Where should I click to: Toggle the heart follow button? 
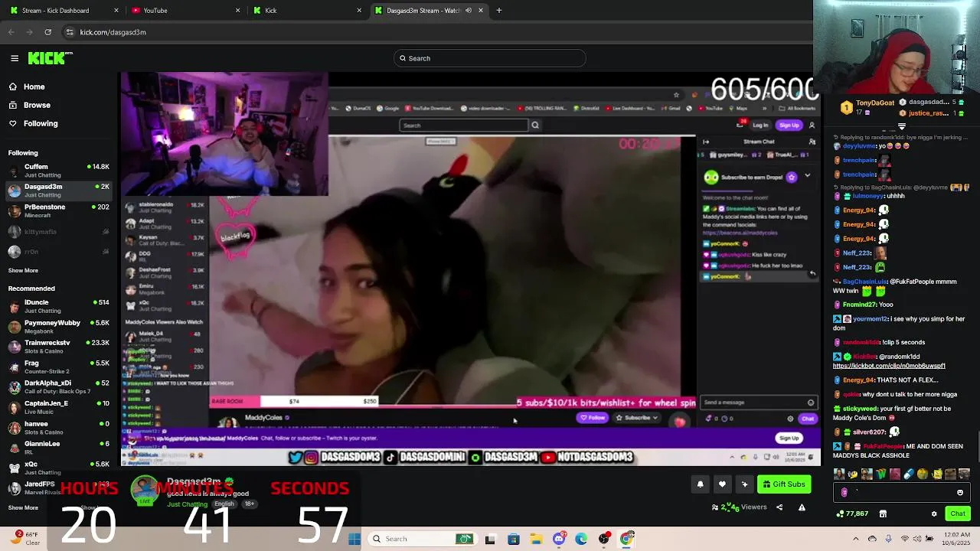point(722,484)
